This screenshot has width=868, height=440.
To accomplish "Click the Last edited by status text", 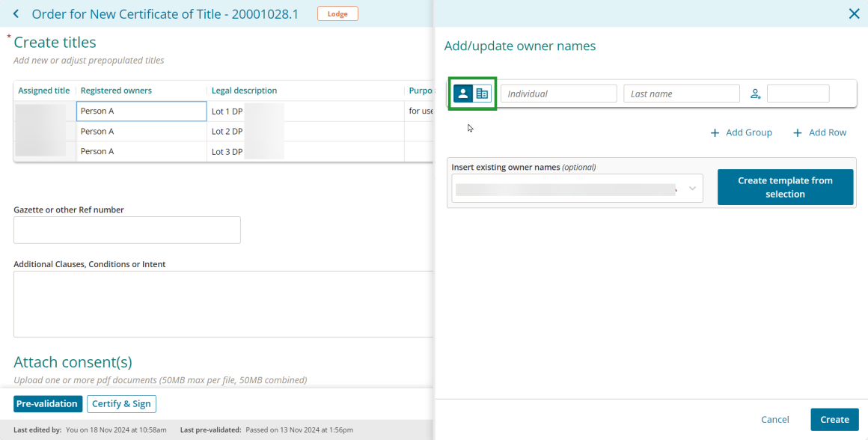I will (90, 430).
